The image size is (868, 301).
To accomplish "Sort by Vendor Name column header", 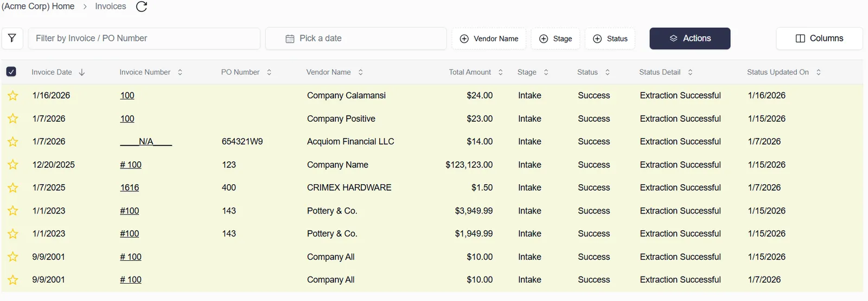I will point(335,72).
